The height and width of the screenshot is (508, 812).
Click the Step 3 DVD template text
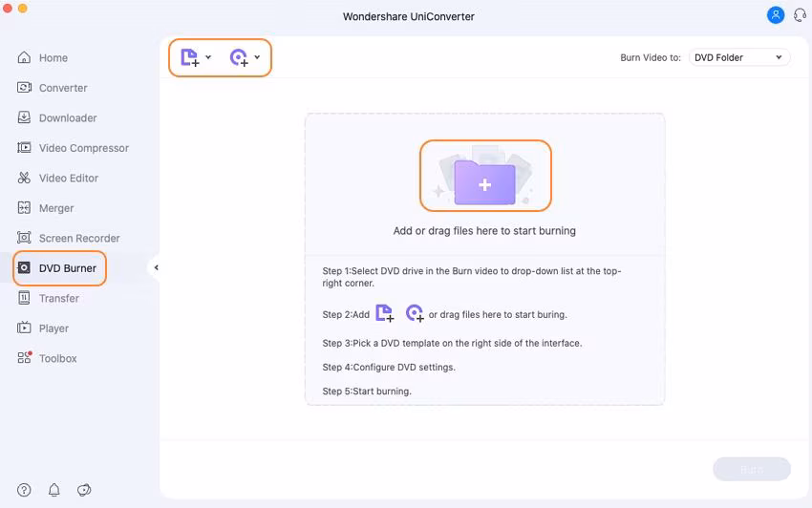(x=452, y=344)
